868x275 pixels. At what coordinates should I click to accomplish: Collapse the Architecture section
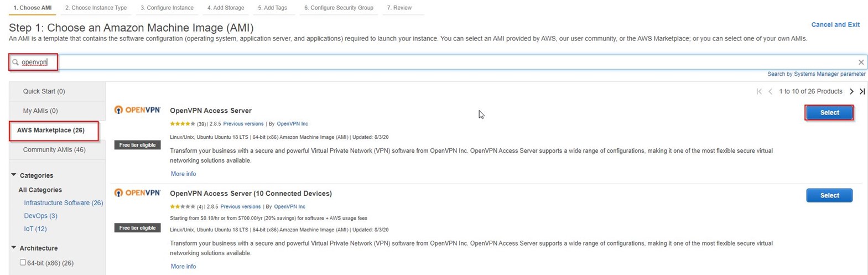tap(14, 248)
